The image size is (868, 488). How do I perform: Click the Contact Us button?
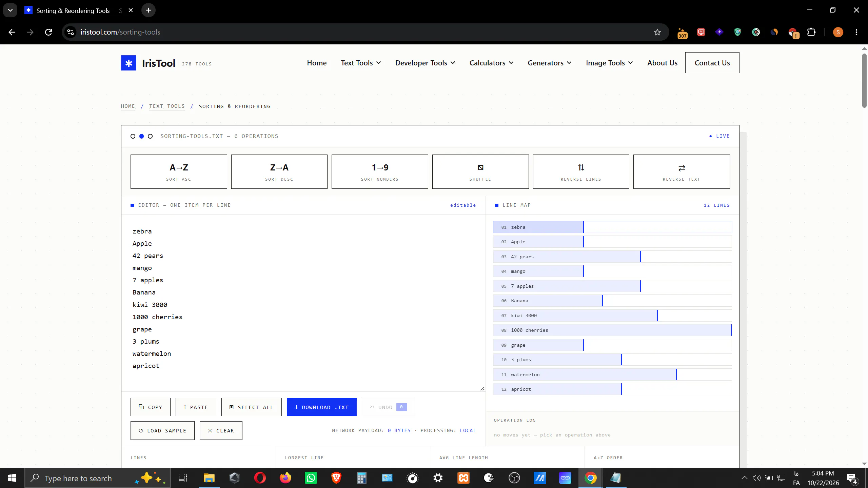click(712, 63)
